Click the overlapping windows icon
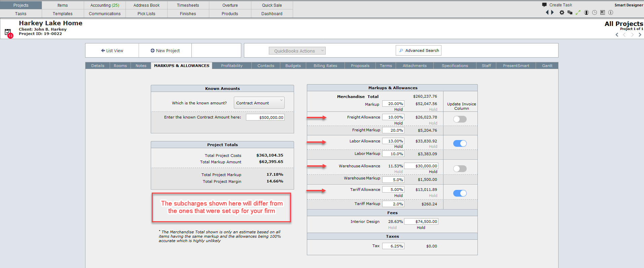 570,12
